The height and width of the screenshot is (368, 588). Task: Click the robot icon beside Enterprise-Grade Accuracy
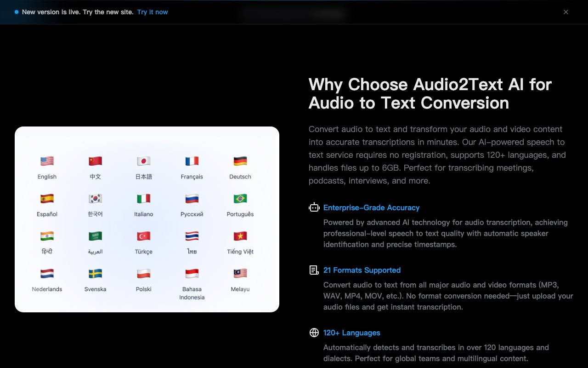pos(314,207)
